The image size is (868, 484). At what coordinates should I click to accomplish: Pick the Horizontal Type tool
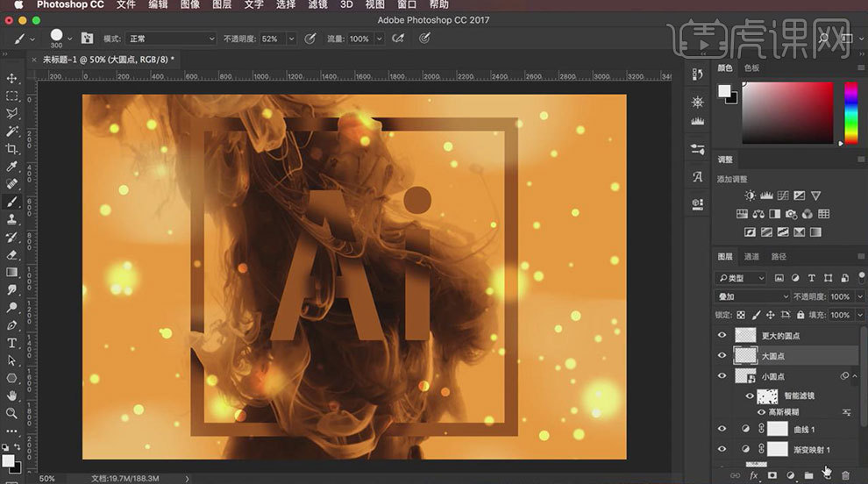coord(12,342)
